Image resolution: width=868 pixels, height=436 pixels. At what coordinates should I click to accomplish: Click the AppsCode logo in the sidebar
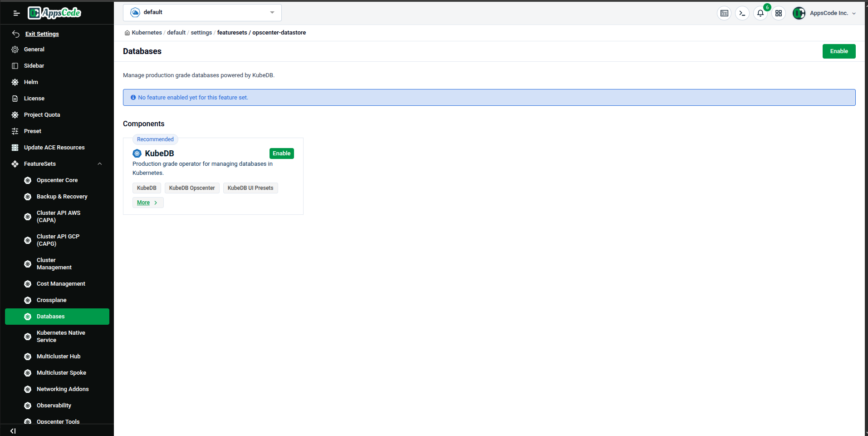click(x=54, y=13)
